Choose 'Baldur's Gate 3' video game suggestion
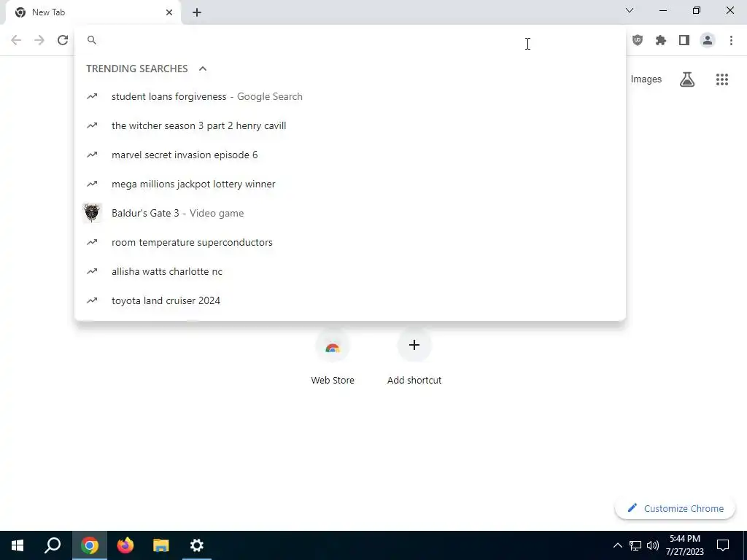This screenshot has height=560, width=747. click(x=350, y=213)
